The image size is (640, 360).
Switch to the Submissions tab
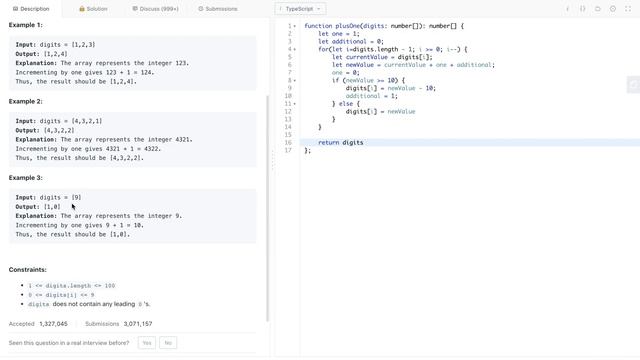click(218, 9)
